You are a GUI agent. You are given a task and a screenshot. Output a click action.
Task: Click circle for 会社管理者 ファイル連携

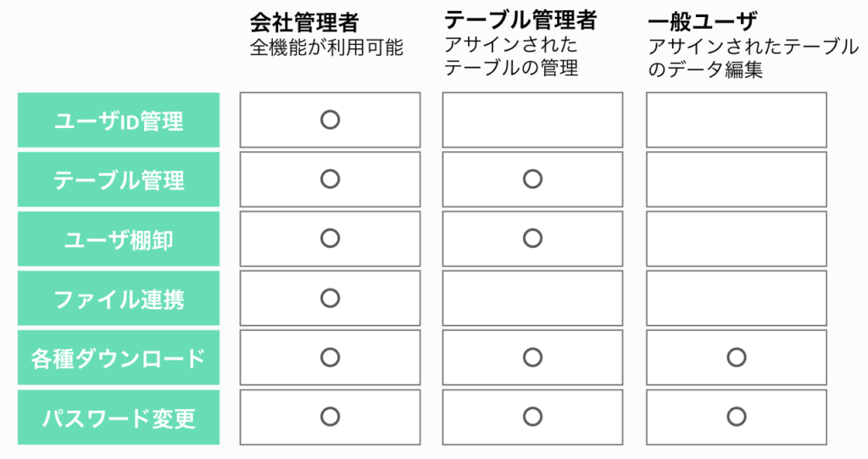pyautogui.click(x=330, y=299)
